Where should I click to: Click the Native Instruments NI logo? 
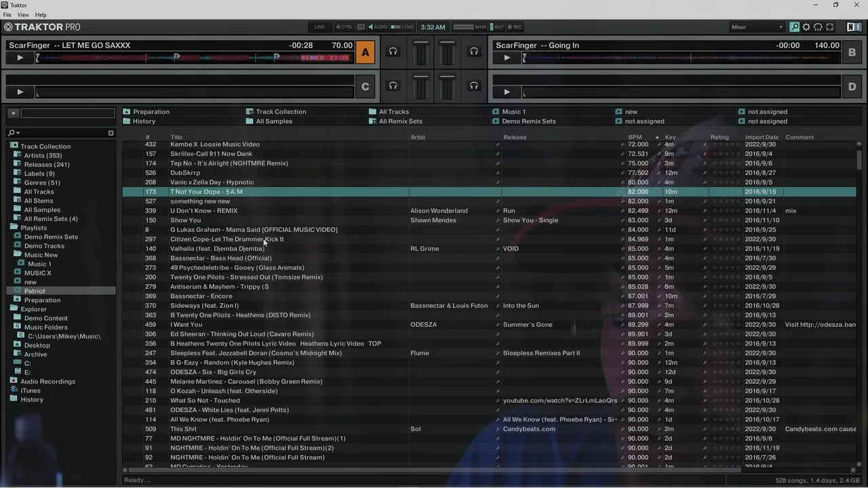(854, 27)
